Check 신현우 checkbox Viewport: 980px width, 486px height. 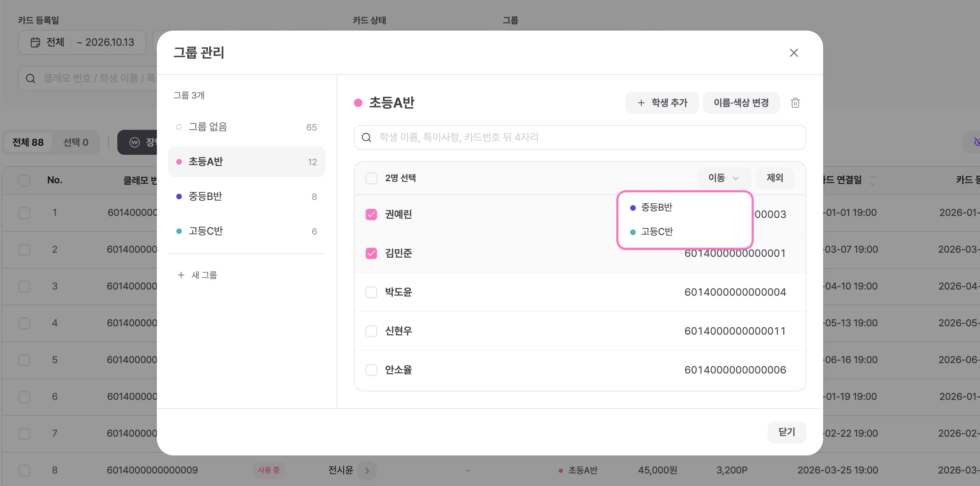pyautogui.click(x=371, y=331)
